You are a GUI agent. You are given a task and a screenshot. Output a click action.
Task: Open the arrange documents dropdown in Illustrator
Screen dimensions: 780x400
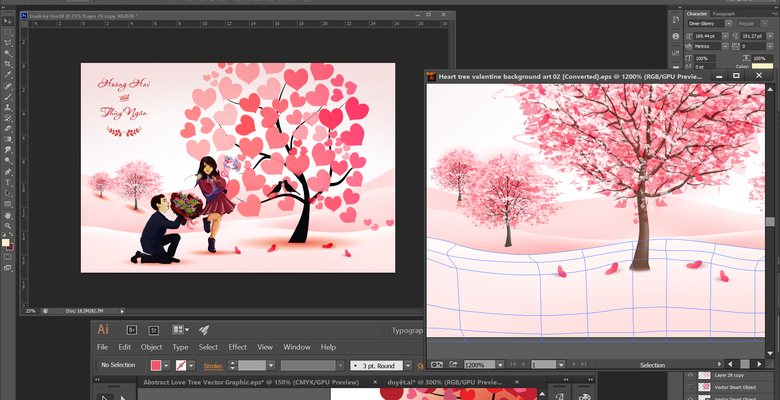coord(181,329)
